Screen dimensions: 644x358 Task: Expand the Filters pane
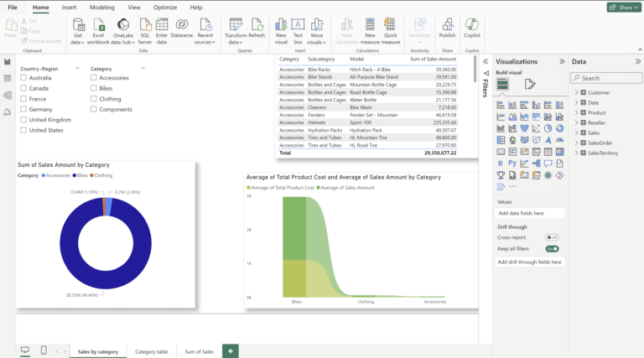coord(486,61)
